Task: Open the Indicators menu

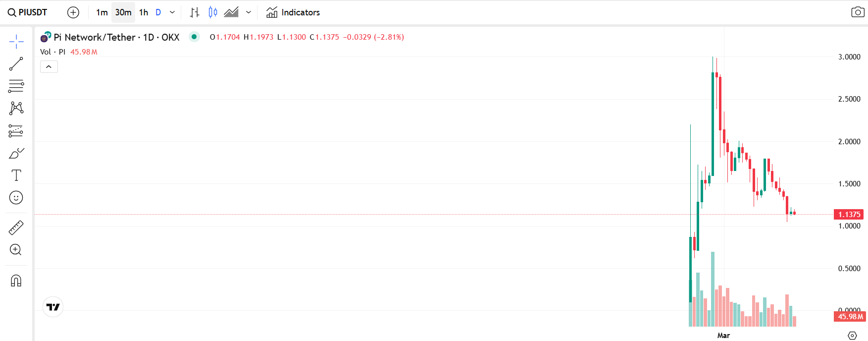Action: [x=293, y=12]
